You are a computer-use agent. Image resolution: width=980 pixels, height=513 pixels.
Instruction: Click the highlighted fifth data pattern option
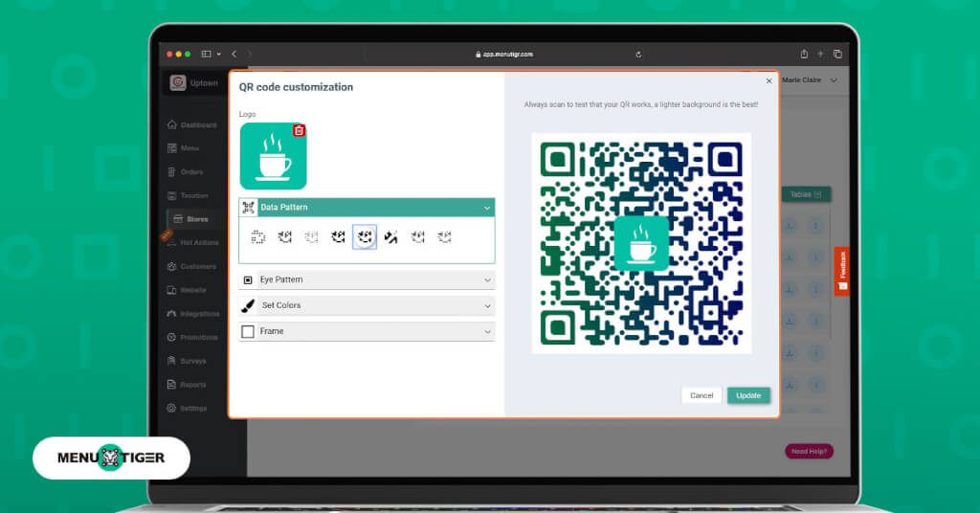365,236
